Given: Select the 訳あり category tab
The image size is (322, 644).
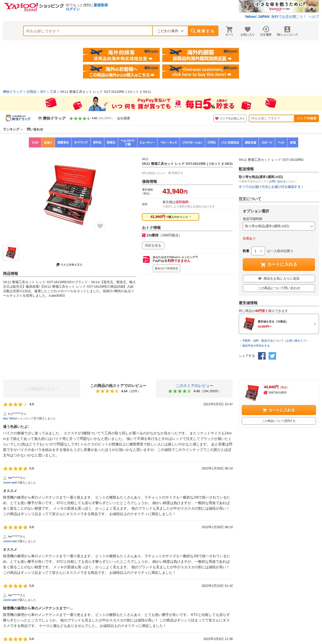Looking at the screenshot, I should 48,142.
